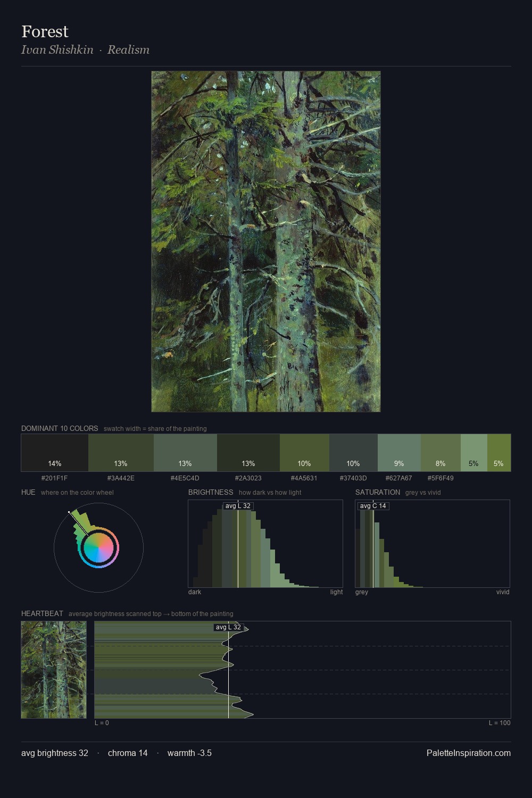Click the 'avg L 32' brightness histogram label
Viewport: 532px width, 798px height.
tap(238, 506)
